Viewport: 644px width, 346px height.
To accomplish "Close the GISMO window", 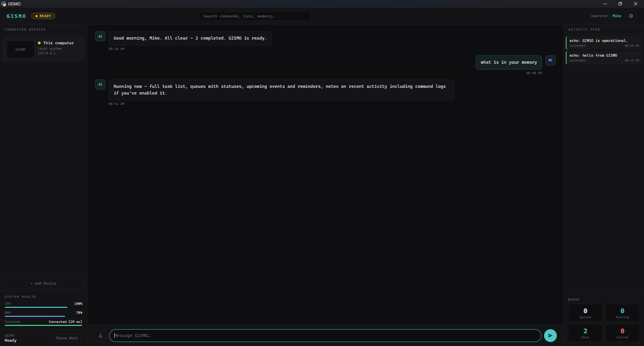I will tap(636, 4).
